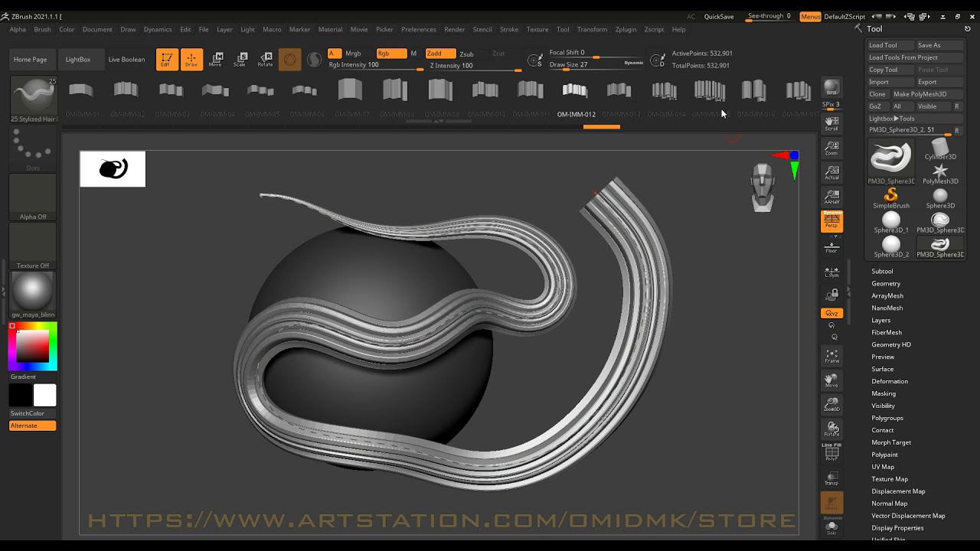Open the 25 Stylized Hair brush thumbnail

[x=33, y=99]
